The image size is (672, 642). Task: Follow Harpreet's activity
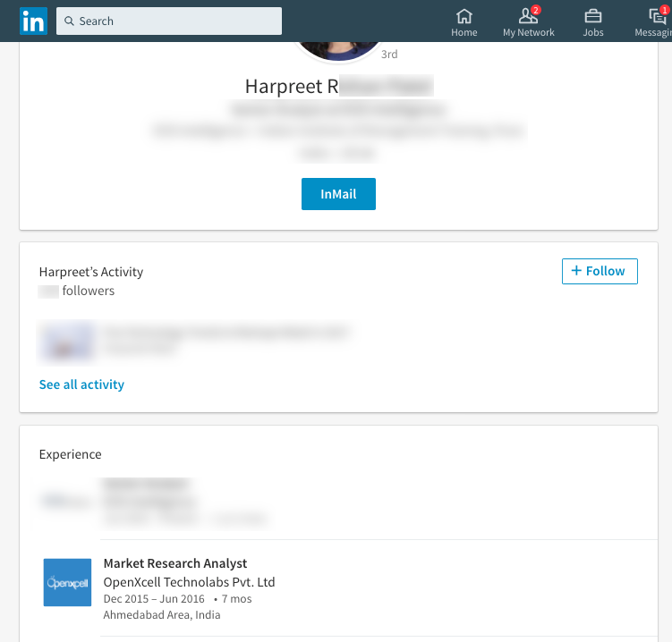point(600,271)
